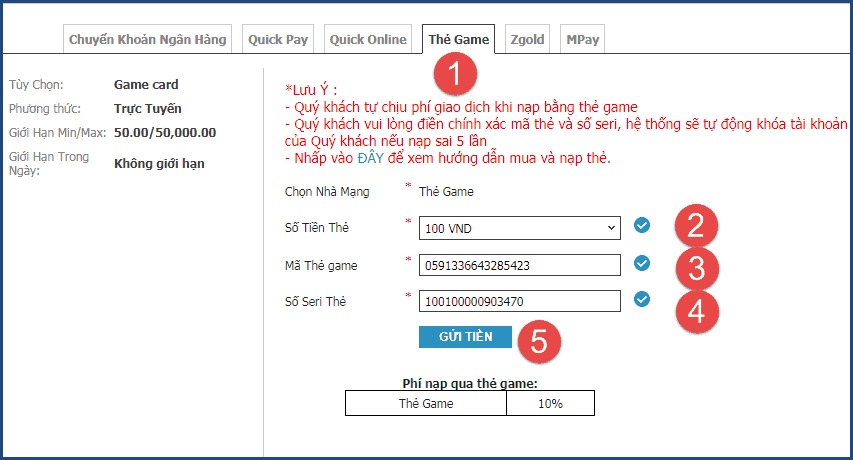Click the Trực Tuyến method value
853x460 pixels.
pyautogui.click(x=147, y=109)
